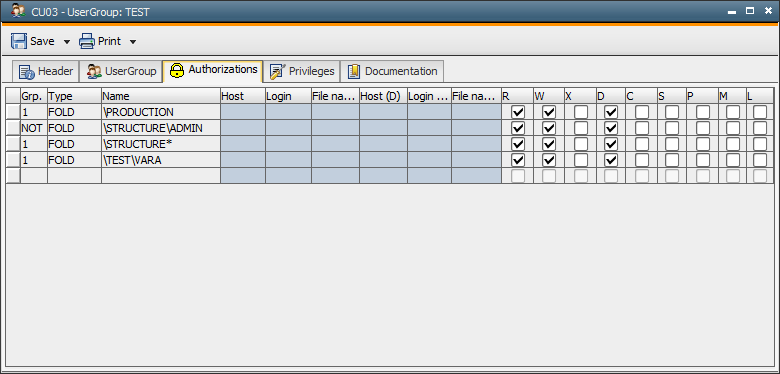
Task: Select the row header of \PRODUCTION entry
Action: pos(13,112)
